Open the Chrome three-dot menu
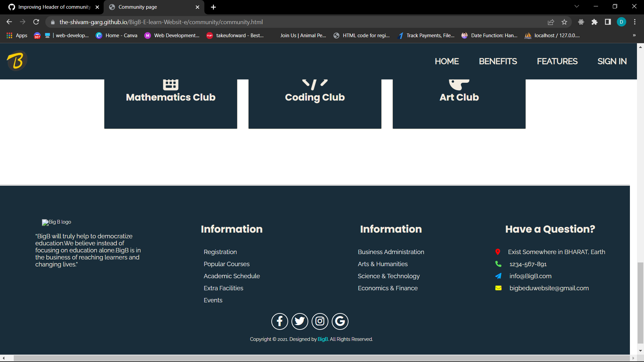This screenshot has width=644, height=362. point(635,22)
